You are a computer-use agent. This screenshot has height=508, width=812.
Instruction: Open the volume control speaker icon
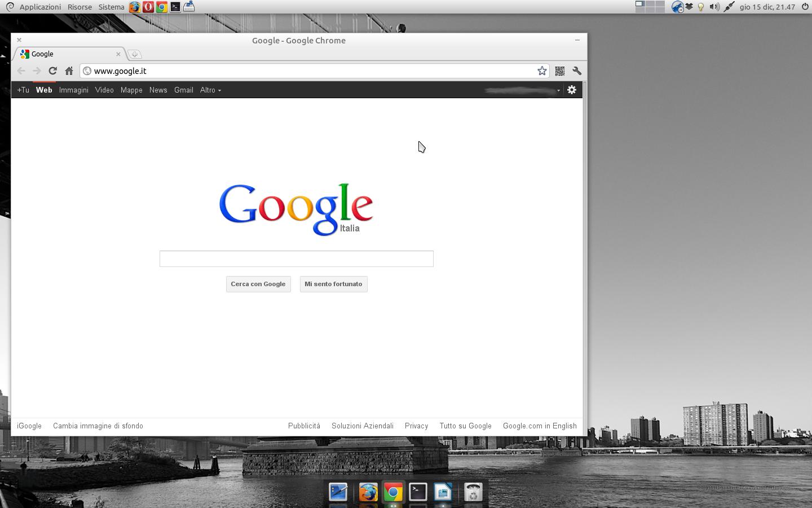tap(714, 7)
